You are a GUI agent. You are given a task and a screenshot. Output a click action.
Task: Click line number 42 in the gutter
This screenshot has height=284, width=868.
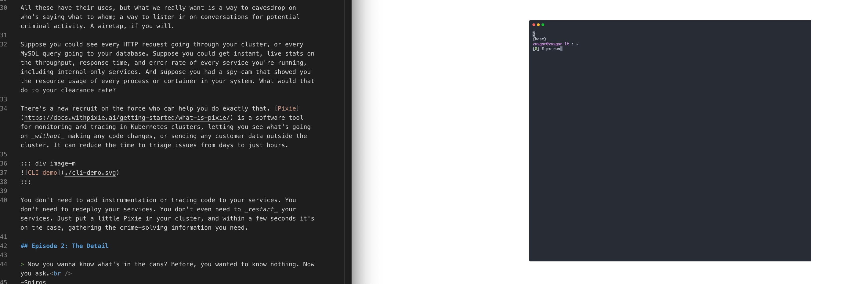tap(4, 246)
